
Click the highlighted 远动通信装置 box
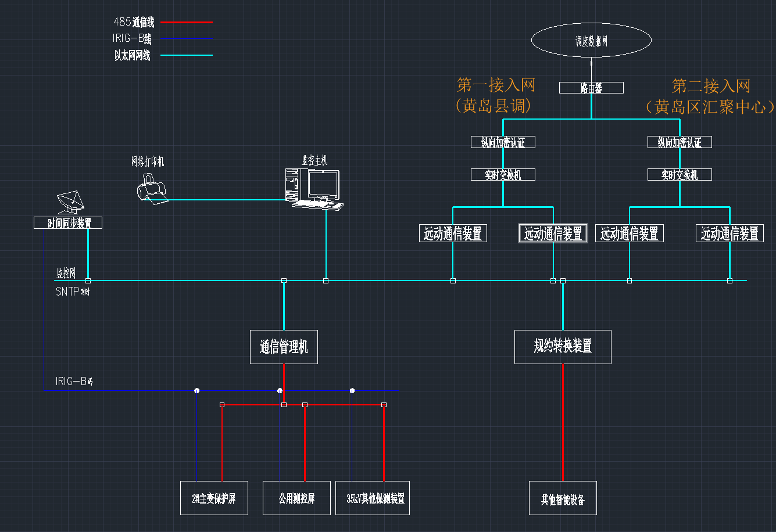[553, 233]
